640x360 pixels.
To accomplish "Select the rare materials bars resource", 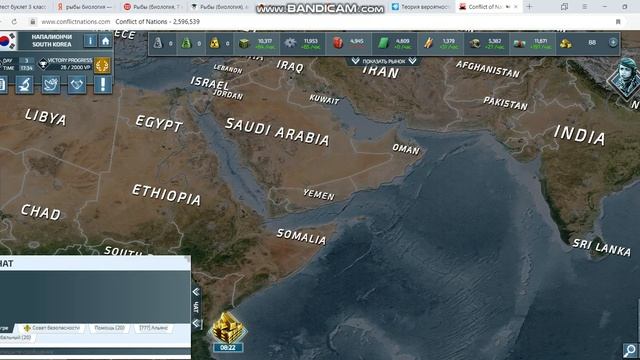I will [428, 43].
